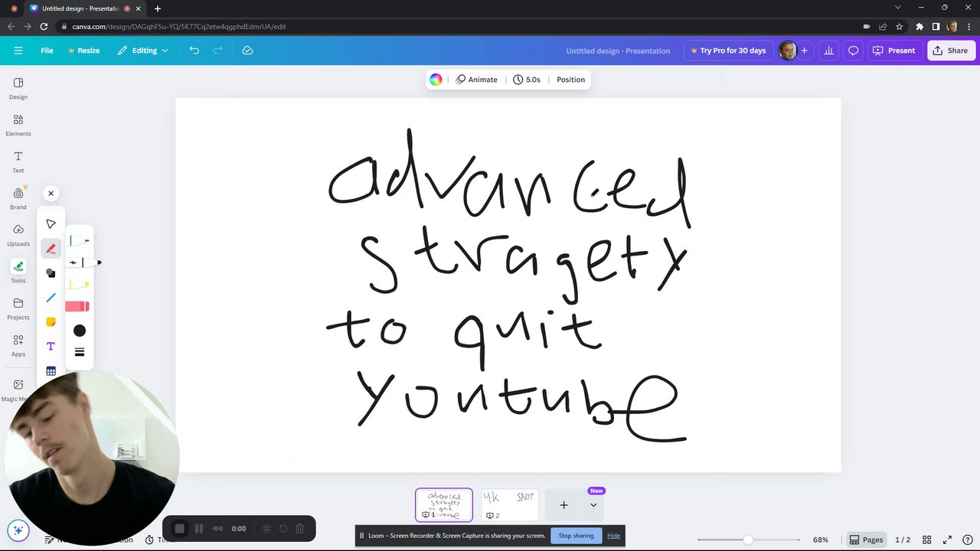Open the slide duration 5.0s menu

tap(527, 80)
